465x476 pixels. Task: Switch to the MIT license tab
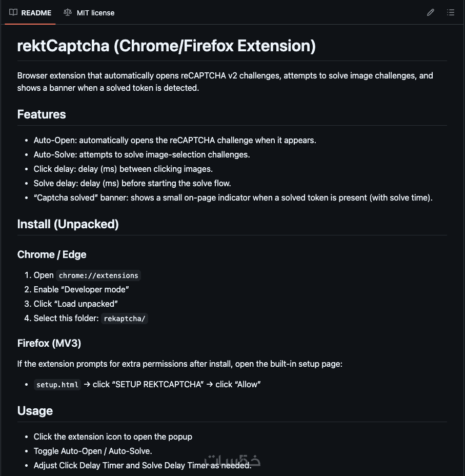(95, 13)
